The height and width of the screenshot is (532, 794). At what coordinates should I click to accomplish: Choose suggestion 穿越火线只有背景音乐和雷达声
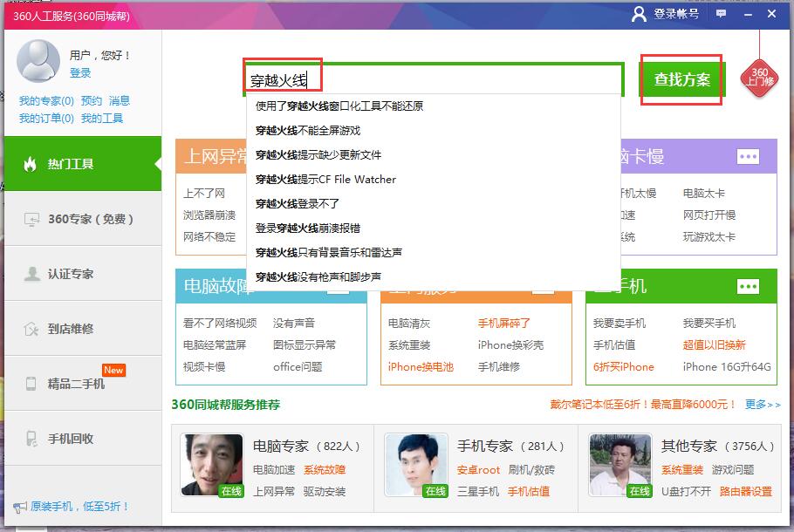click(x=434, y=252)
